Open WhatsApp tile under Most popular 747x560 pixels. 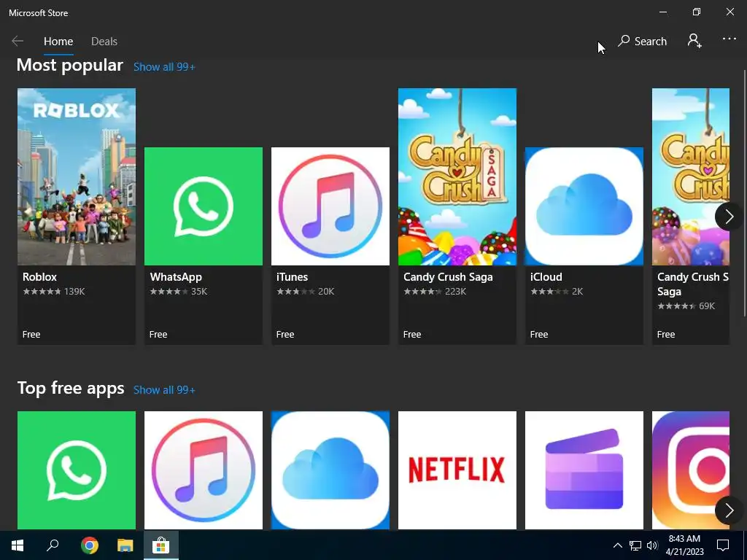click(204, 245)
